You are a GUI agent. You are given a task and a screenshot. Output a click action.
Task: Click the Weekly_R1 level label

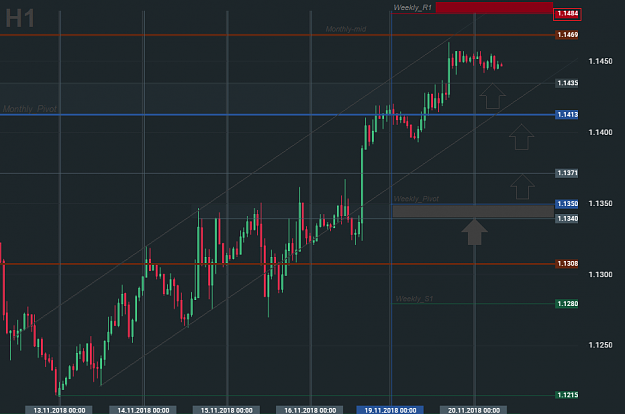[413, 8]
